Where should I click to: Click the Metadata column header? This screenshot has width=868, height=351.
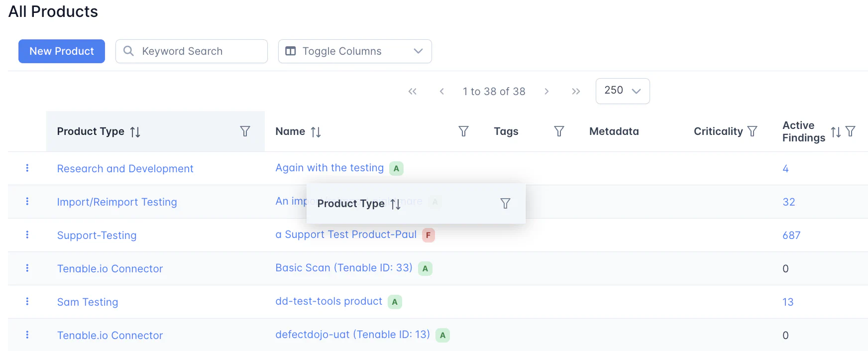click(614, 131)
